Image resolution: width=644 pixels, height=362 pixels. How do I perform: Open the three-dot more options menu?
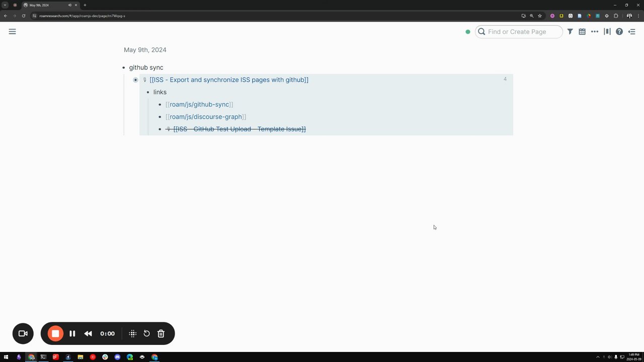pyautogui.click(x=595, y=32)
